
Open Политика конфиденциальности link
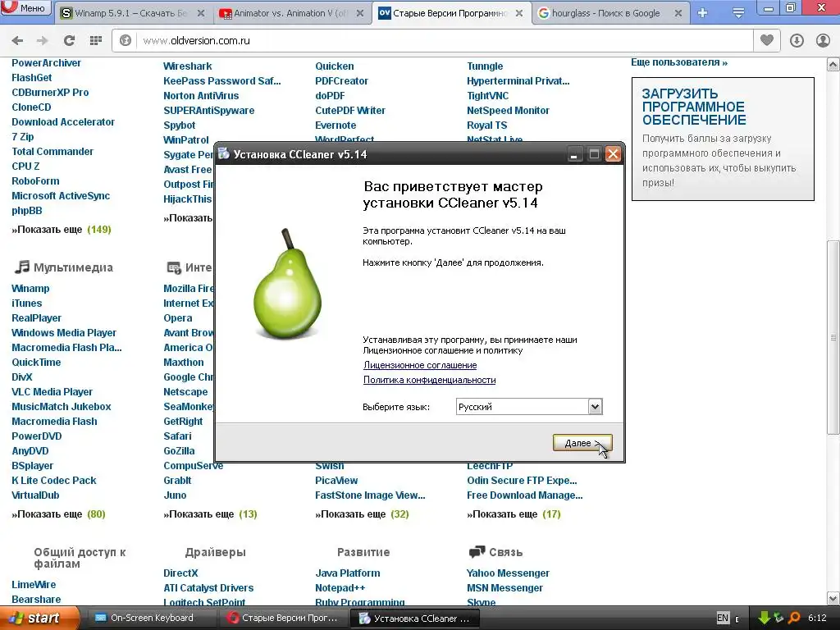click(429, 380)
